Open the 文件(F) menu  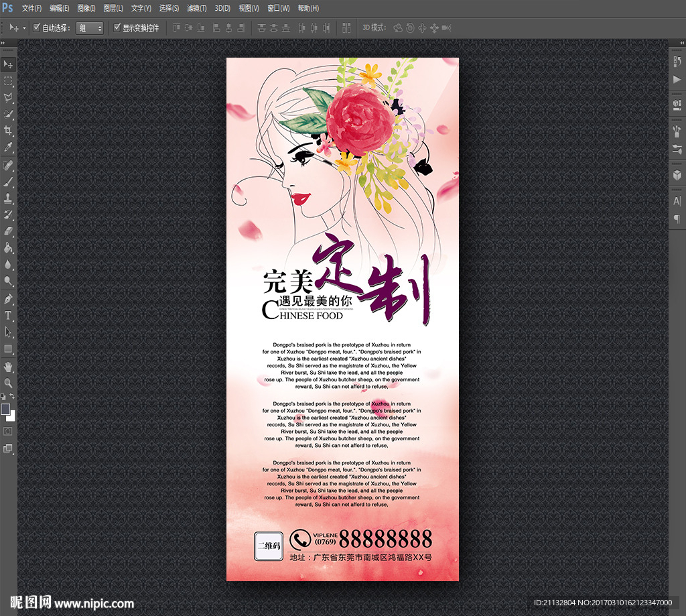[x=31, y=8]
